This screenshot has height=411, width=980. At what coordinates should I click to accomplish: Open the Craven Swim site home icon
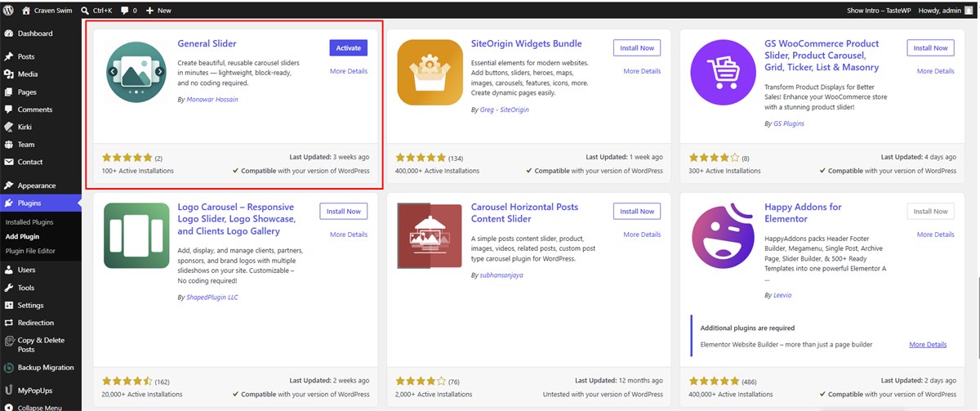coord(26,10)
